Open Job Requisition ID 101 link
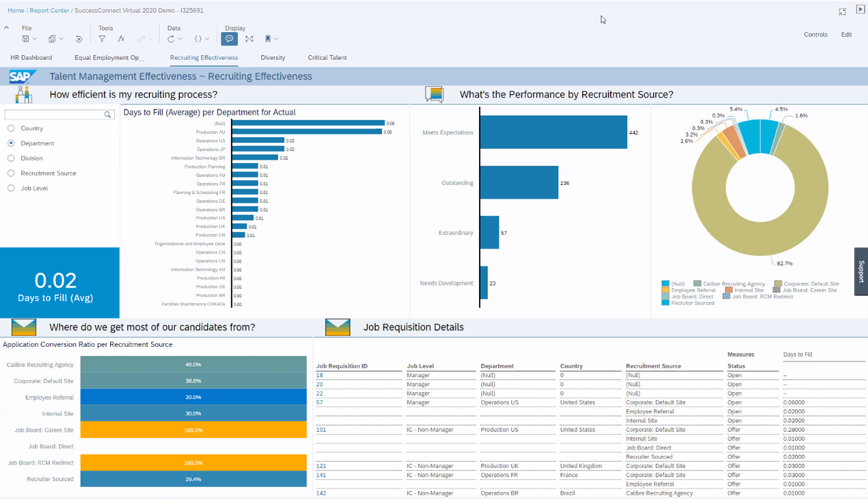This screenshot has height=499, width=868. pos(320,429)
